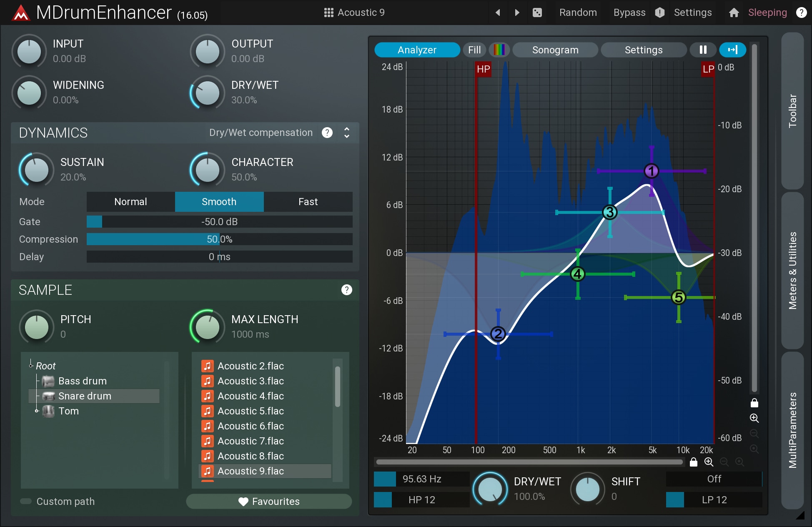Click the exclamation shield icon beside Bypass
This screenshot has width=812, height=527.
[659, 13]
